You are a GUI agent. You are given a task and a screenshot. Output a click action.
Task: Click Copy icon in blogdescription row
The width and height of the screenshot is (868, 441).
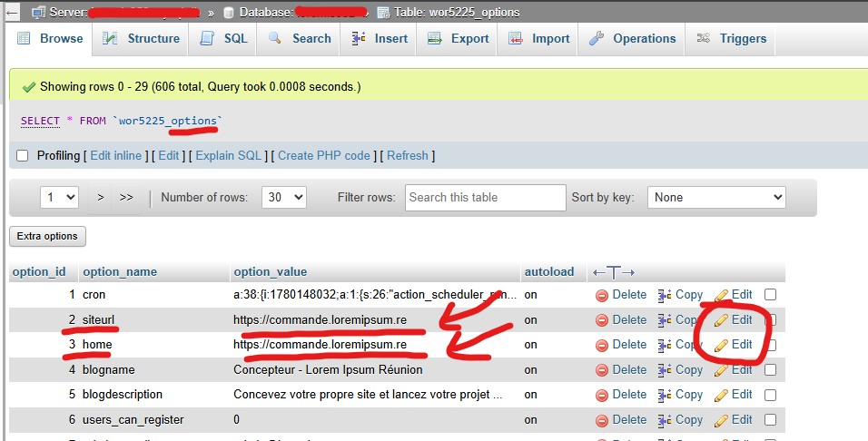tap(665, 395)
